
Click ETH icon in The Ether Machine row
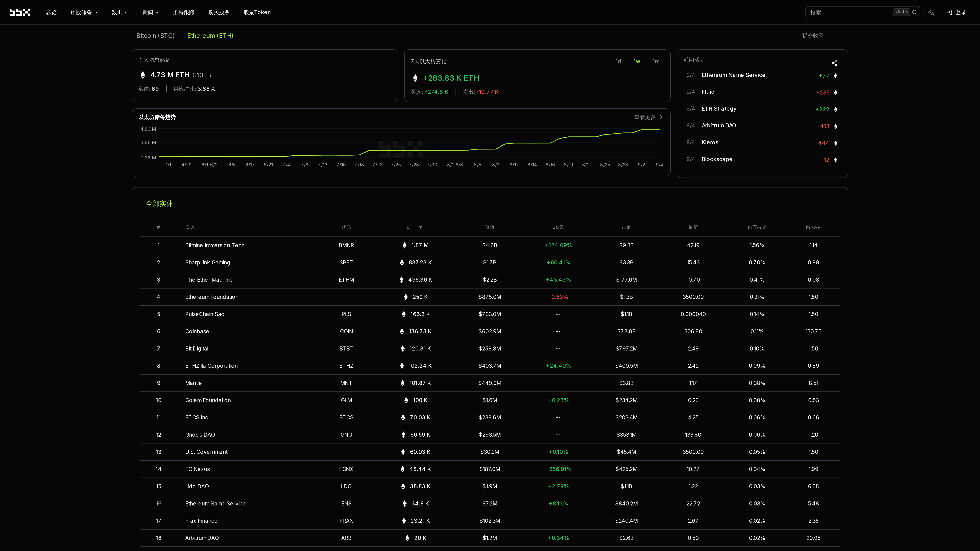click(x=401, y=280)
